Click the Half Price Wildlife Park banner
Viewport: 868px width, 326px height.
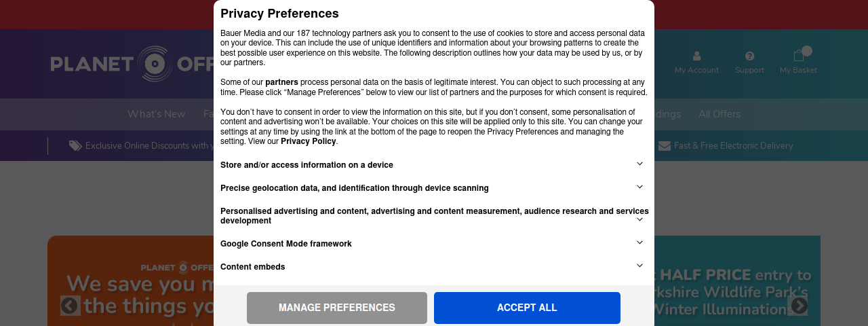(x=737, y=281)
